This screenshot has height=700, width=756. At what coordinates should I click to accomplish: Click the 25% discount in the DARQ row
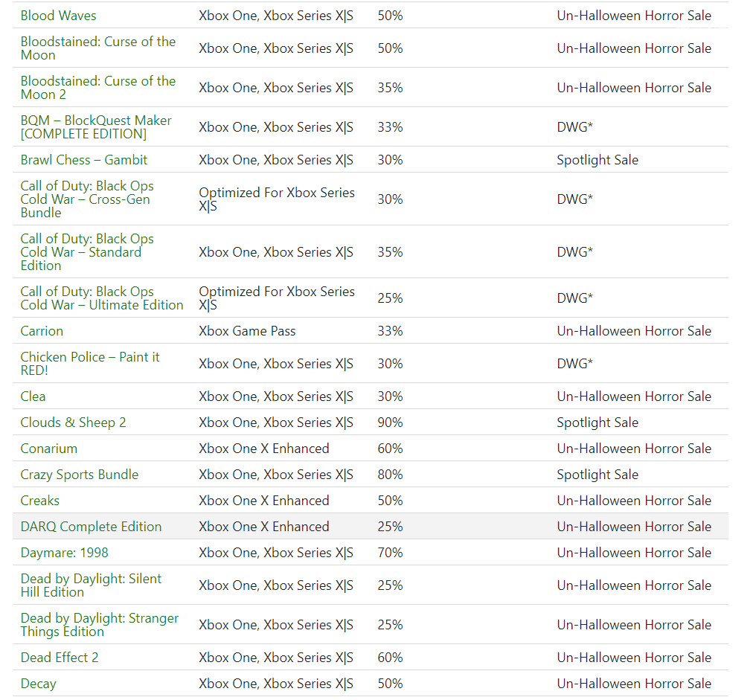(390, 527)
